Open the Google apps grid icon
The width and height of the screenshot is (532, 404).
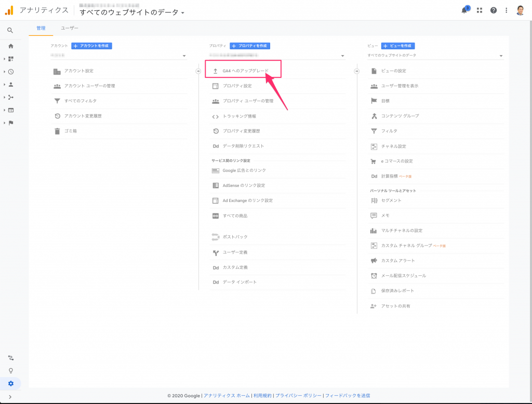(x=480, y=10)
